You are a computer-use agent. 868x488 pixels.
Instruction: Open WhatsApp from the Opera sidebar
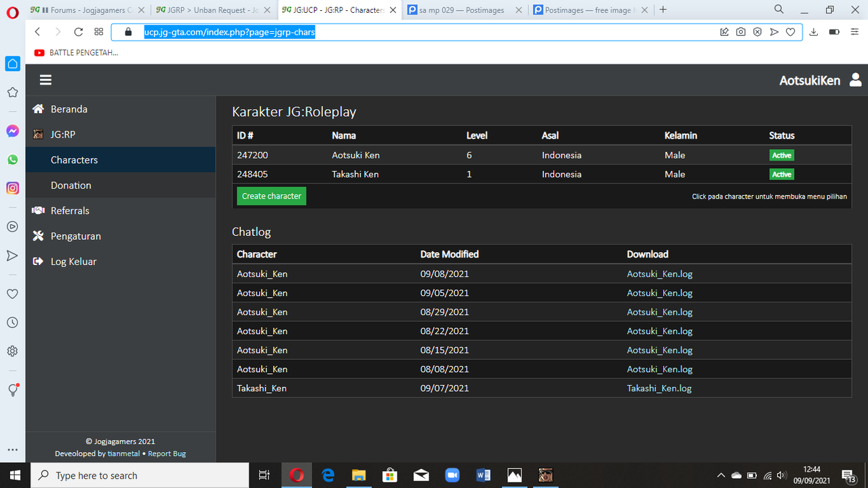[12, 159]
